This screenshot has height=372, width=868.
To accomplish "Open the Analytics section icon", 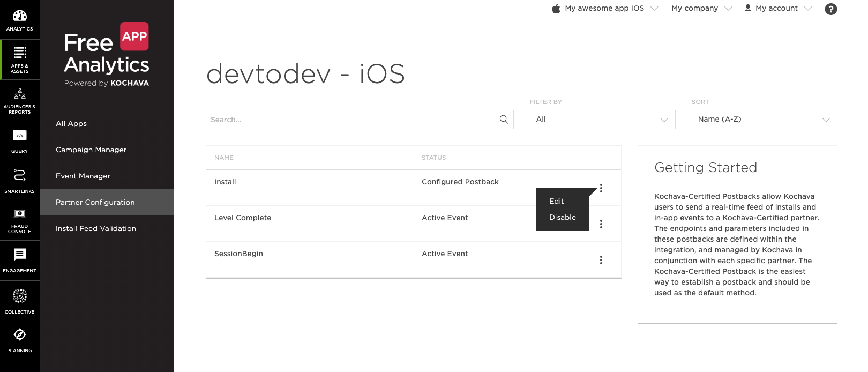I will pyautogui.click(x=20, y=20).
